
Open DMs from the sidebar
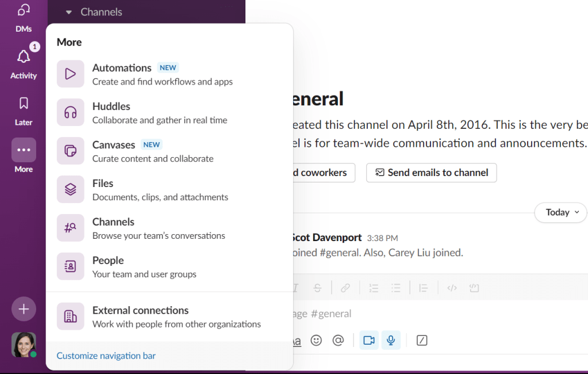23,17
